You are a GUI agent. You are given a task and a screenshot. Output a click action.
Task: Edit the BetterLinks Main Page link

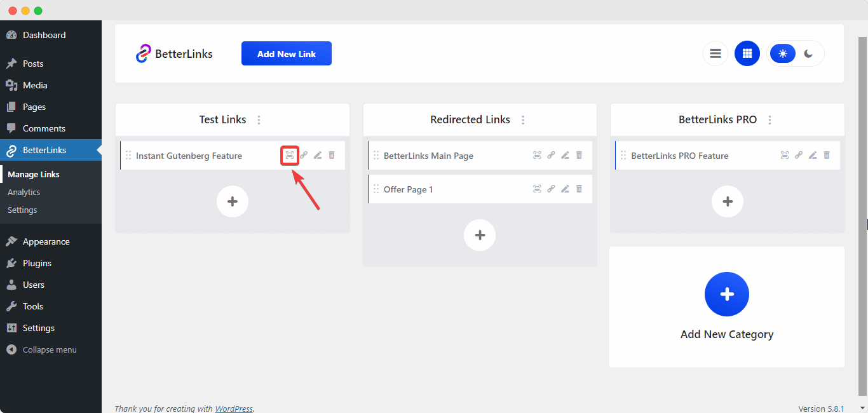[565, 155]
